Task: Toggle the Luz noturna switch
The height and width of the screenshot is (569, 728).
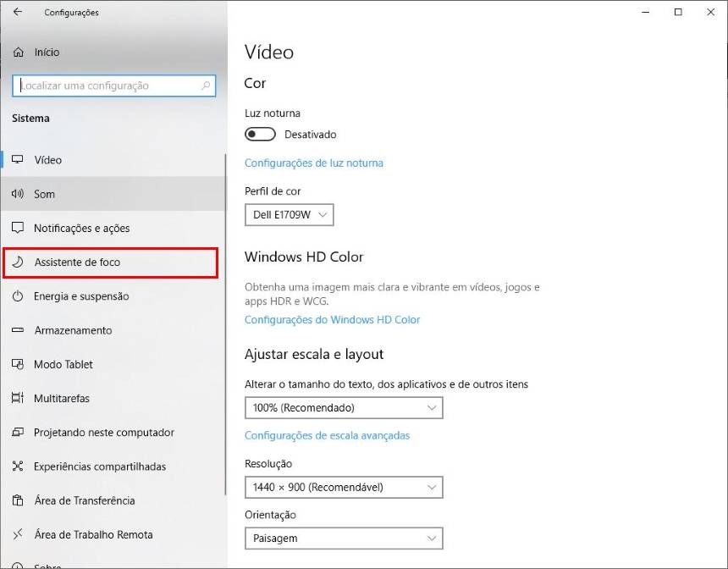Action: pos(260,135)
